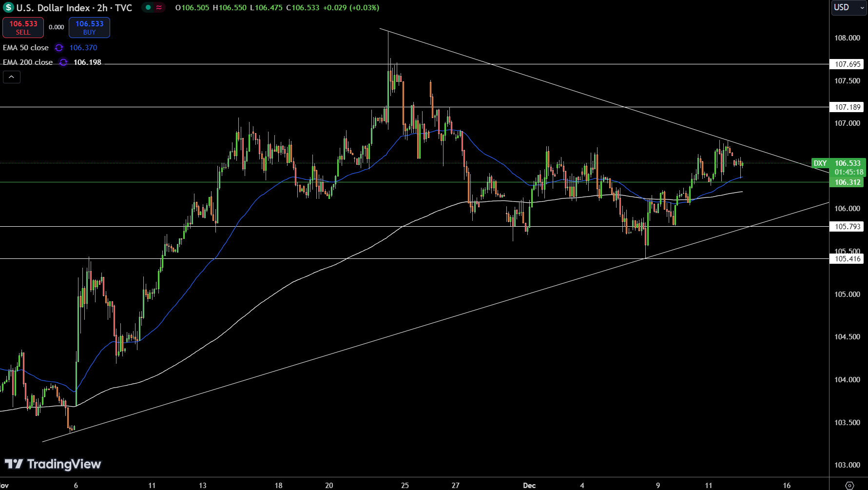This screenshot has height=490, width=868.
Task: Click the green 106.312 price label
Action: coord(847,182)
